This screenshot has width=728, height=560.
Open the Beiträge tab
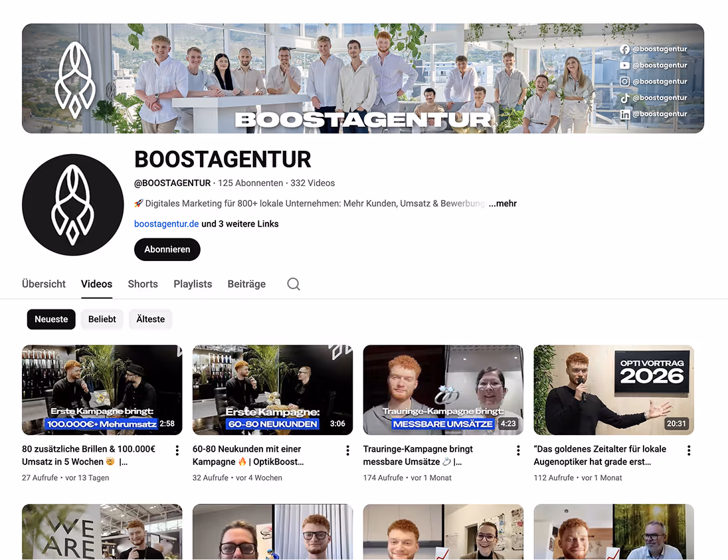[x=246, y=284]
